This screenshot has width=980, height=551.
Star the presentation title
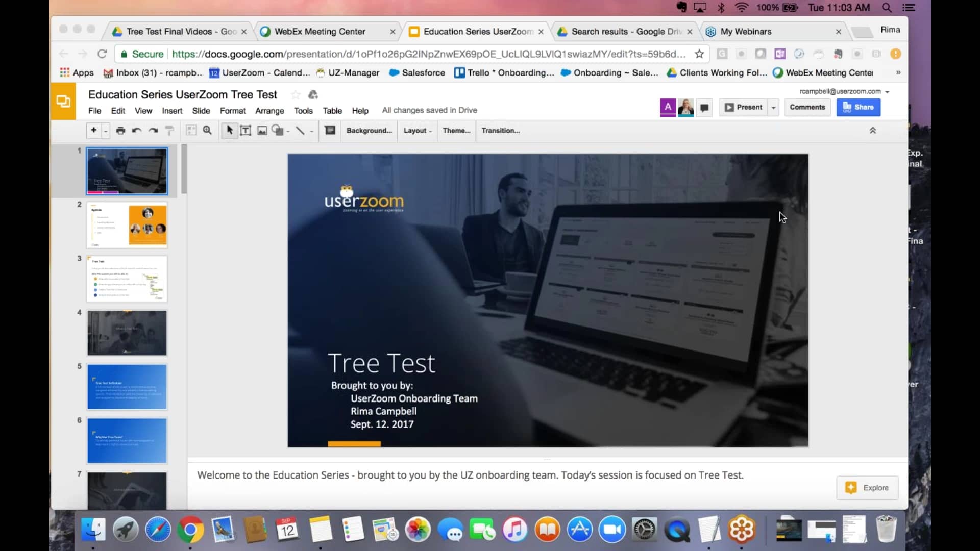point(295,94)
